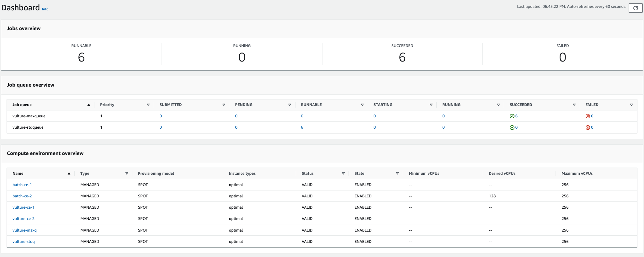Open runnable count 6 for vulture-stdqueue
644x257 pixels.
(302, 127)
